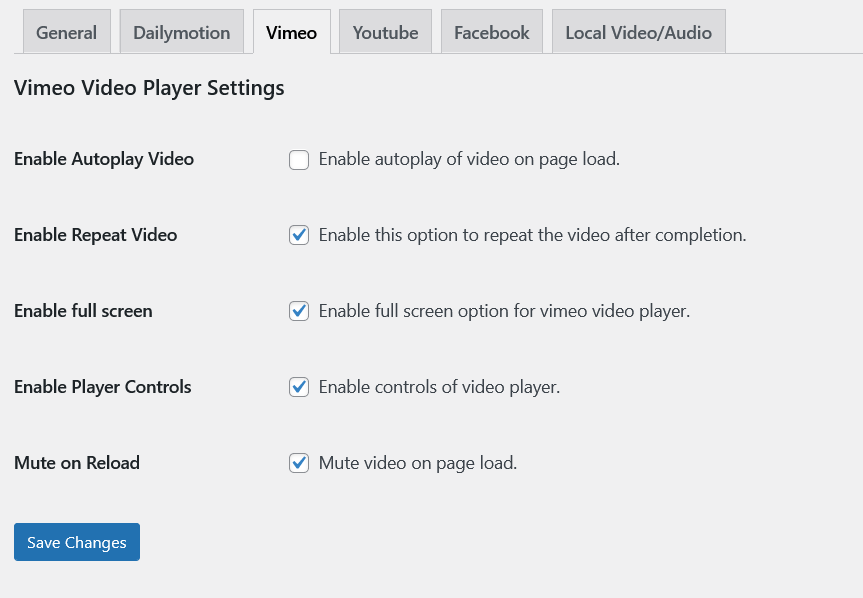
Task: Click the bold Enable Autoplay Video row label
Action: [104, 159]
